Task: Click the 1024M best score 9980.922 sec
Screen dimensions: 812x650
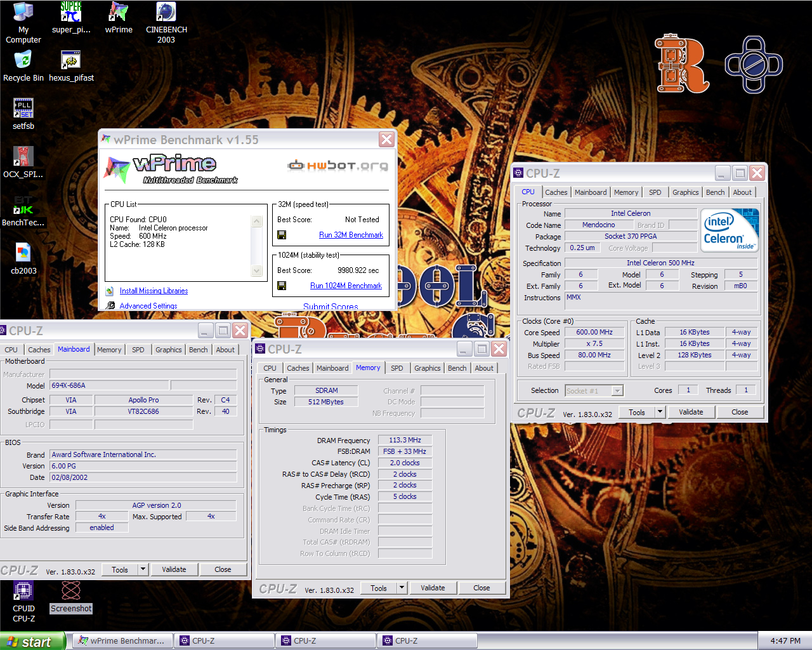Action: click(x=358, y=270)
